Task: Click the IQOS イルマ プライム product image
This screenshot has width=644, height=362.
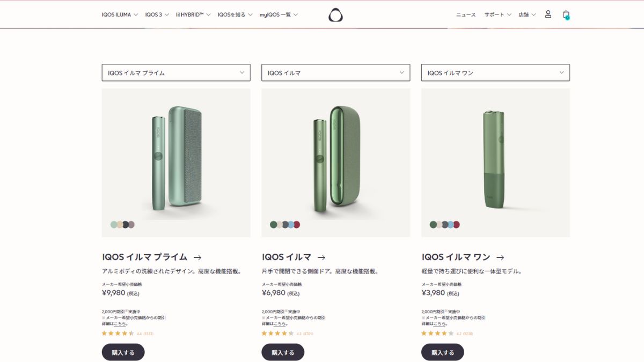Action: [176, 162]
